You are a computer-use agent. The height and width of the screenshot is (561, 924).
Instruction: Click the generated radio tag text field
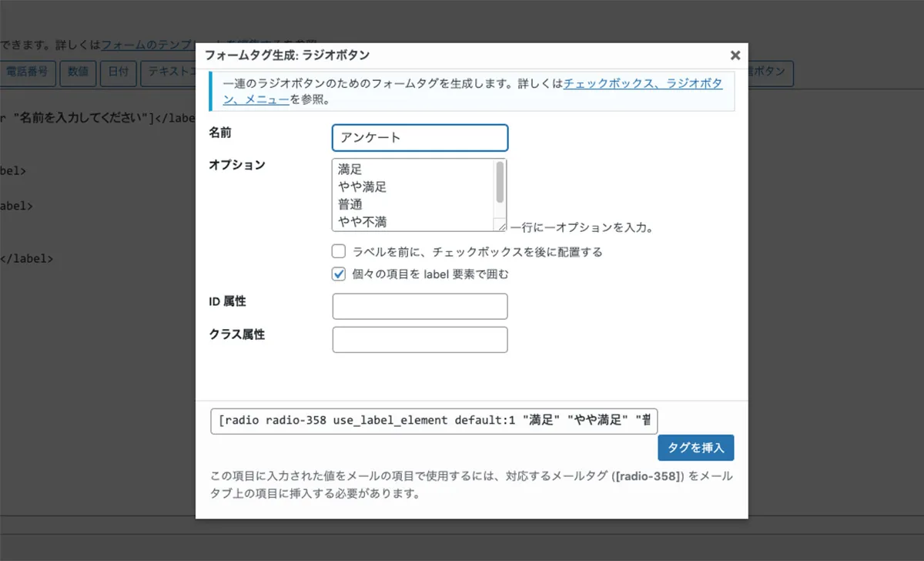point(434,421)
